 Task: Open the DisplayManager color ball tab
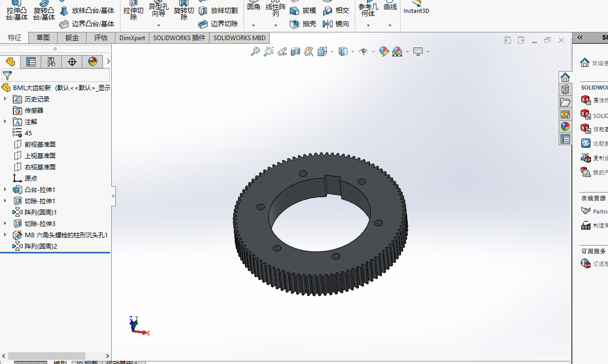[x=92, y=62]
